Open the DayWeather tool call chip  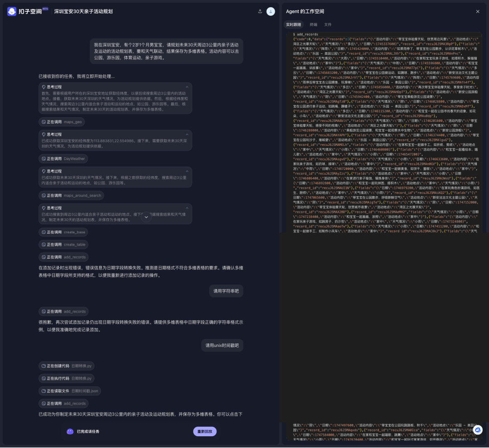coord(63,159)
